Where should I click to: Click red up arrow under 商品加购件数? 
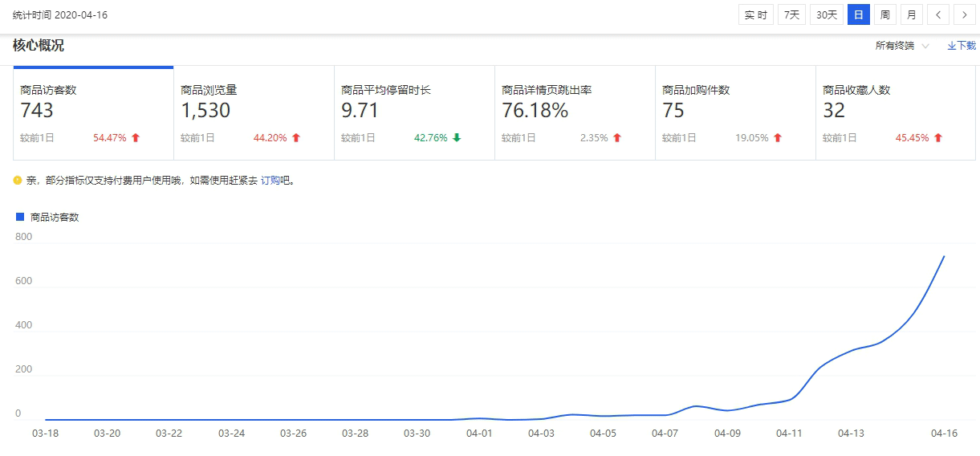coord(778,138)
